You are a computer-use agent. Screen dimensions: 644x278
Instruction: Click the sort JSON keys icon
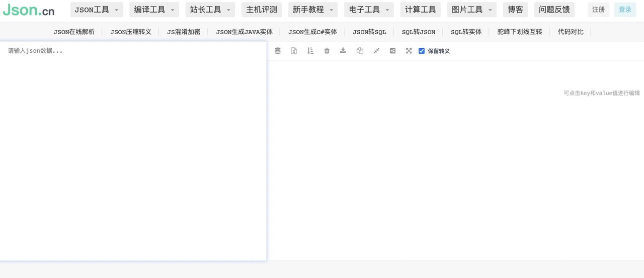tap(310, 51)
